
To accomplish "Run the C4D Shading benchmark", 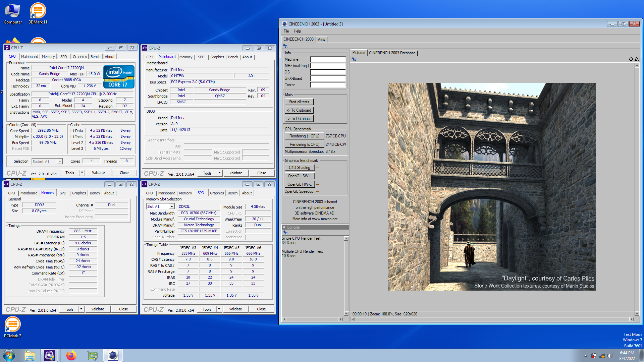I will click(300, 168).
